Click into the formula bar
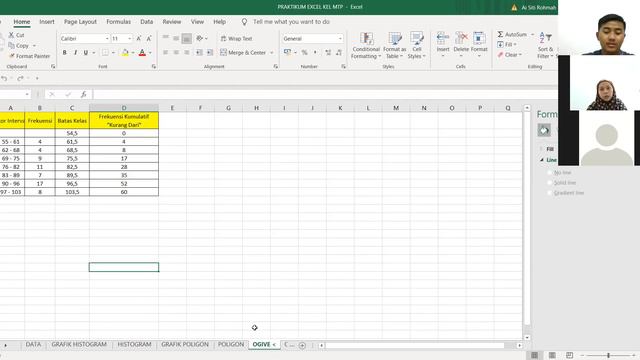640x360 pixels. click(x=324, y=94)
